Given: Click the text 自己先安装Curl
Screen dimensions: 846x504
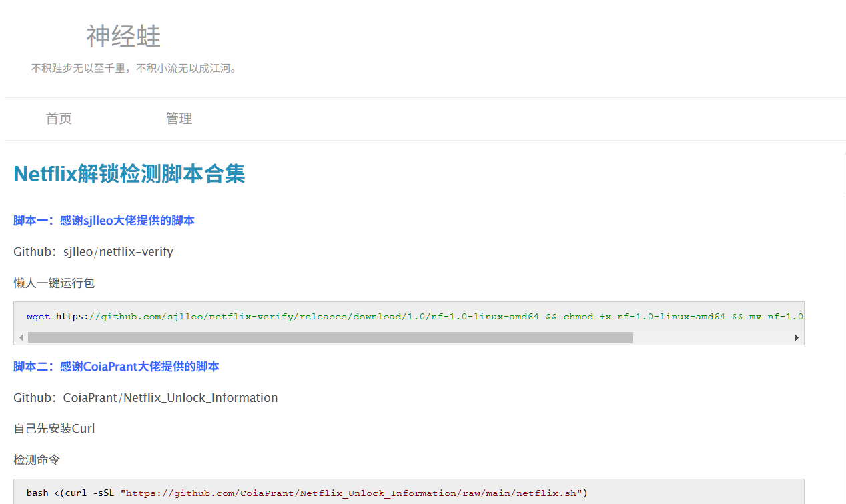Looking at the screenshot, I should coord(54,429).
